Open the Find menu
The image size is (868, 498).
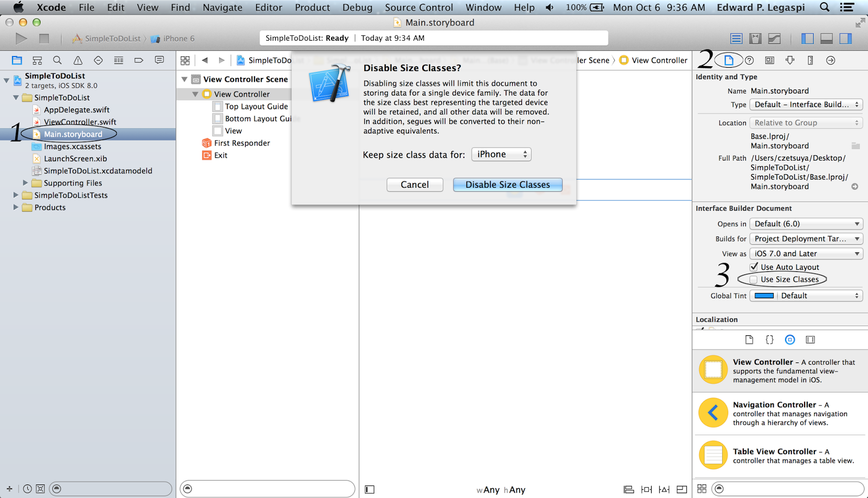tap(180, 8)
